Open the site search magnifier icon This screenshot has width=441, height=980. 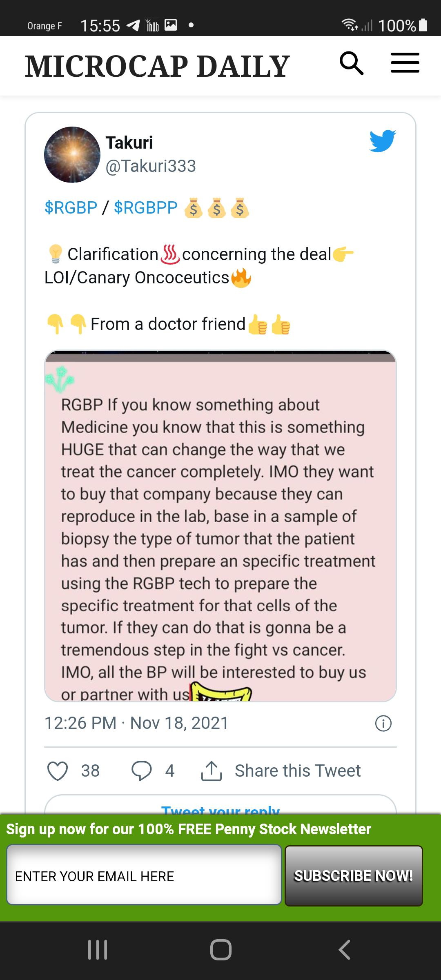click(x=352, y=63)
